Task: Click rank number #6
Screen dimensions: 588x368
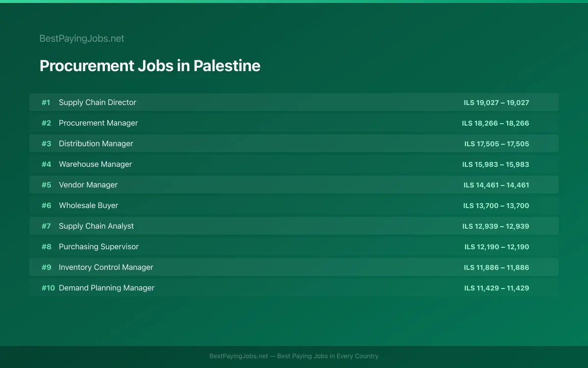Action: pyautogui.click(x=46, y=206)
